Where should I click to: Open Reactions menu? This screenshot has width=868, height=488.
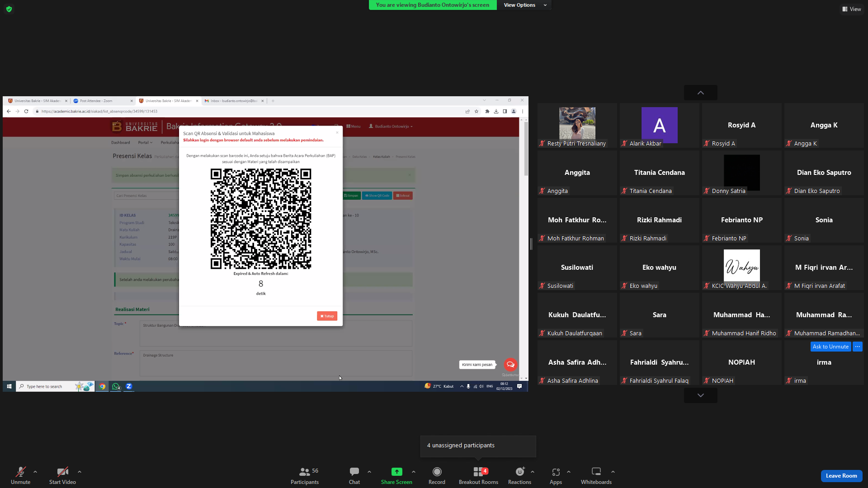click(x=519, y=475)
